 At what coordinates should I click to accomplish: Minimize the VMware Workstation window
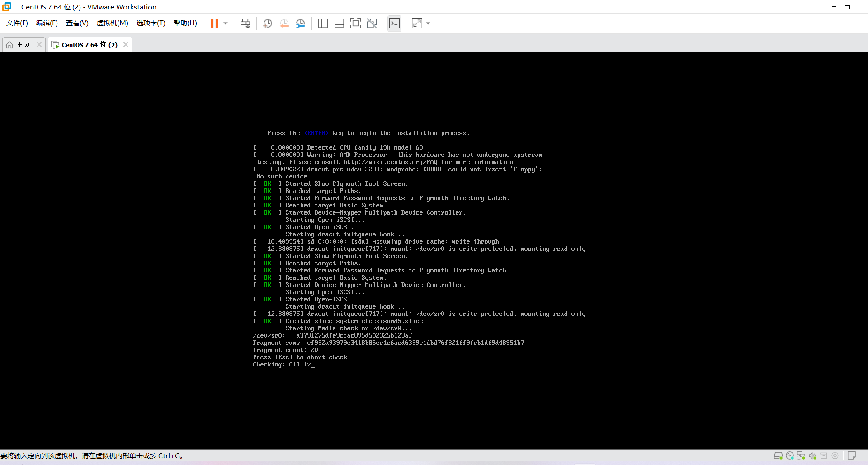click(x=834, y=7)
